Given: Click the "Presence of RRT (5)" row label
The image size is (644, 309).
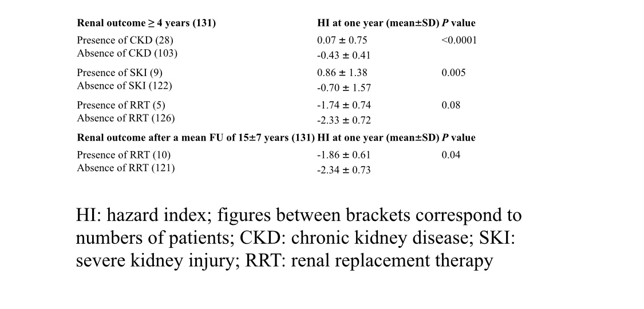Looking at the screenshot, I should tap(121, 105).
